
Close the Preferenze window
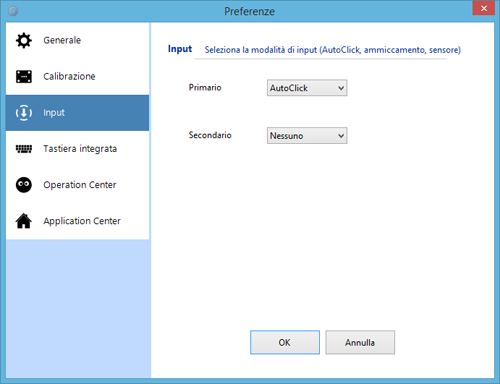coord(484,8)
